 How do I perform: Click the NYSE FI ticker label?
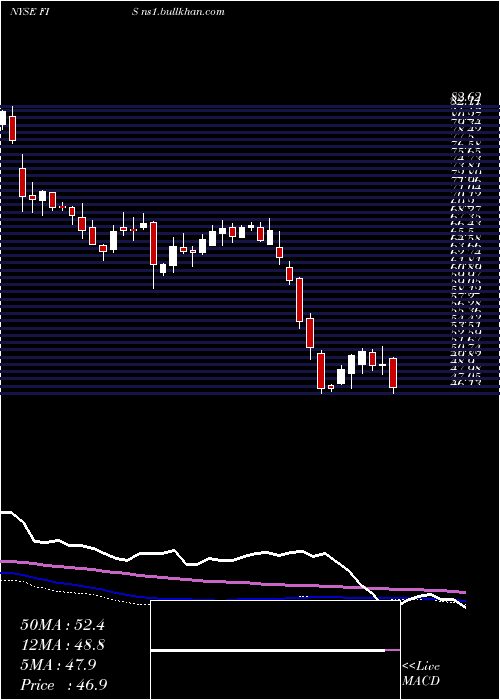click(29, 12)
